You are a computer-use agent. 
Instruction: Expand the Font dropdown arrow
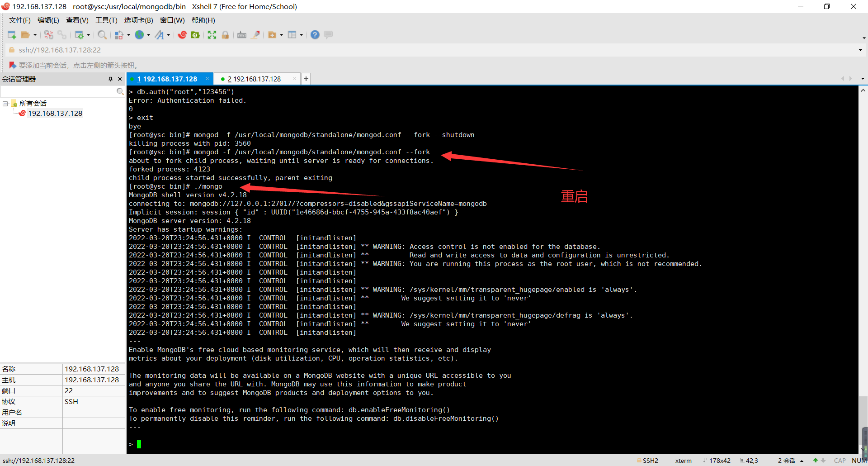(168, 35)
